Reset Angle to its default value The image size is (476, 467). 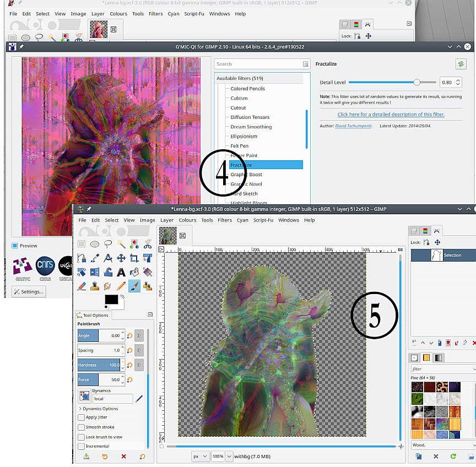pos(129,335)
